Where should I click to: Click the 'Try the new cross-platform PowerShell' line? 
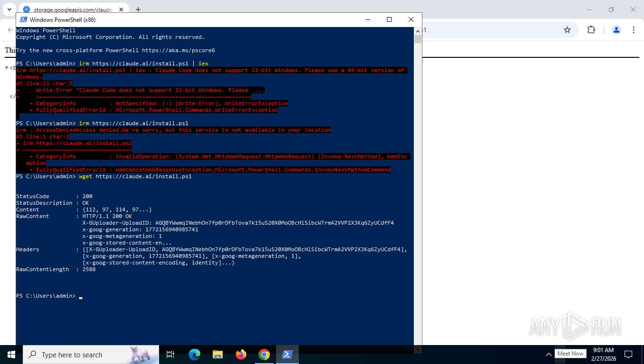coord(116,50)
